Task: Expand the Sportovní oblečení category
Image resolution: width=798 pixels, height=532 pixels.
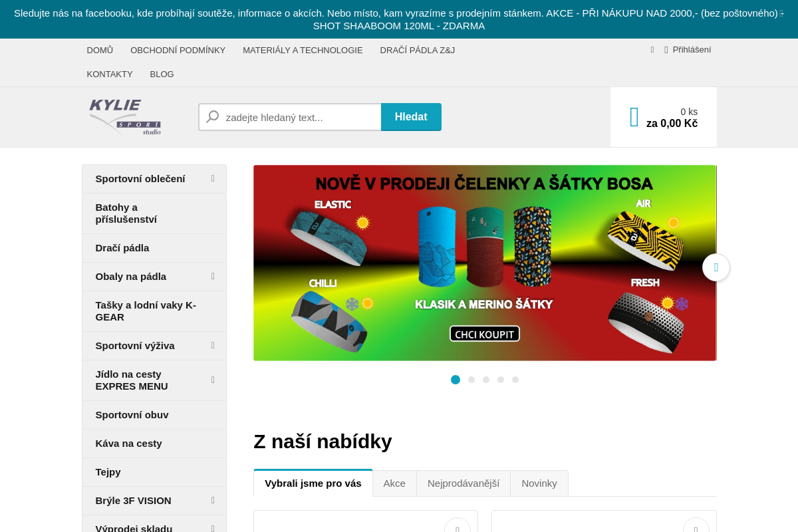Action: coord(213,179)
